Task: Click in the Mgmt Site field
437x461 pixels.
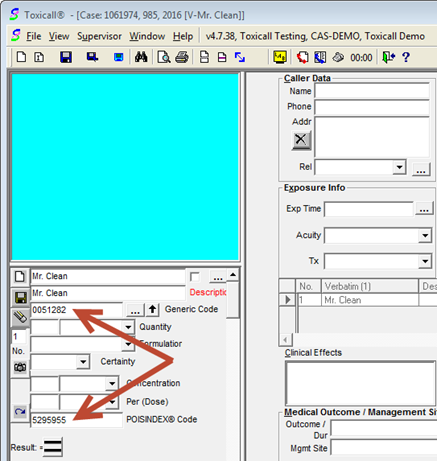Action: pos(384,447)
